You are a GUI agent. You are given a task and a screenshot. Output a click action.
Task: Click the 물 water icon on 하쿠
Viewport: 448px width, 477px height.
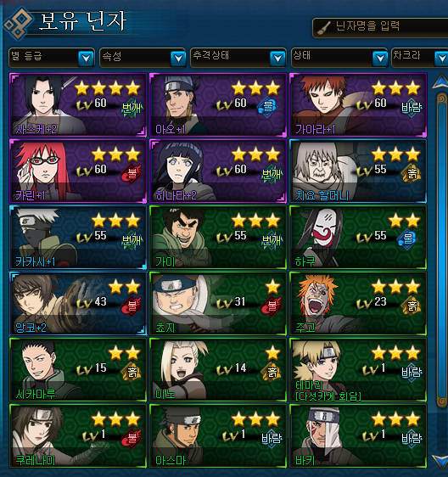(x=408, y=240)
